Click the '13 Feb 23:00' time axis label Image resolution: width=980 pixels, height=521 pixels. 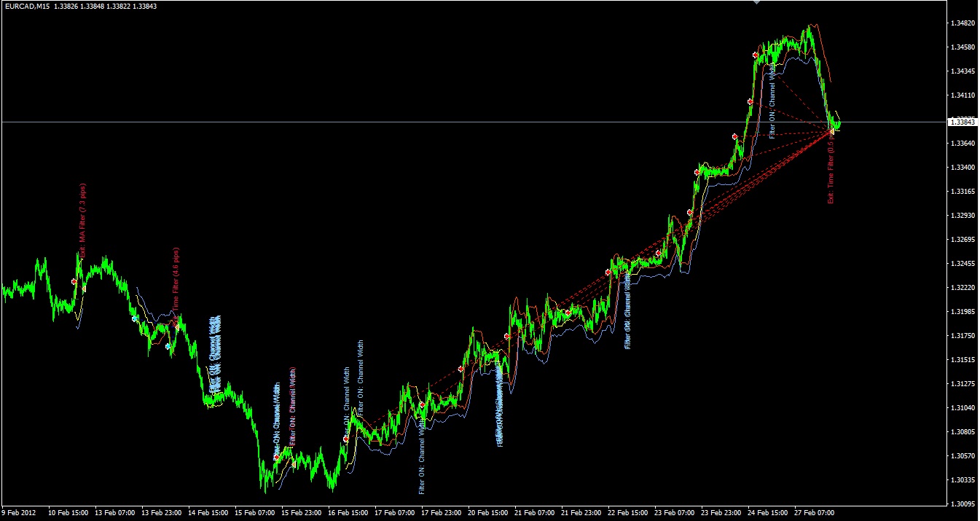click(x=162, y=513)
